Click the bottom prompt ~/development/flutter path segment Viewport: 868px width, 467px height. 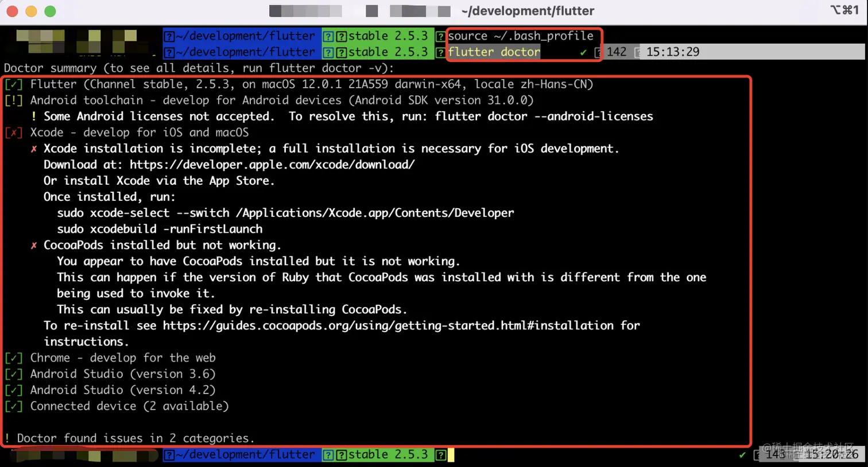point(246,454)
